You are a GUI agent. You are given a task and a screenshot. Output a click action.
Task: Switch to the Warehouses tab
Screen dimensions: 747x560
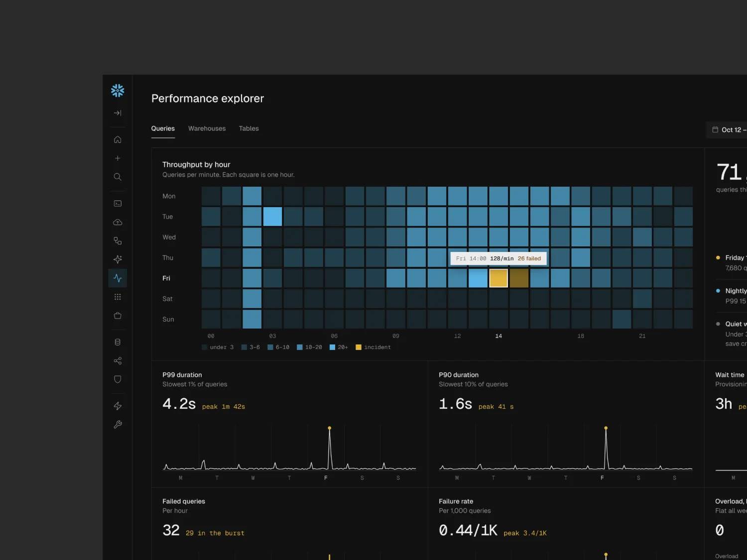click(207, 128)
